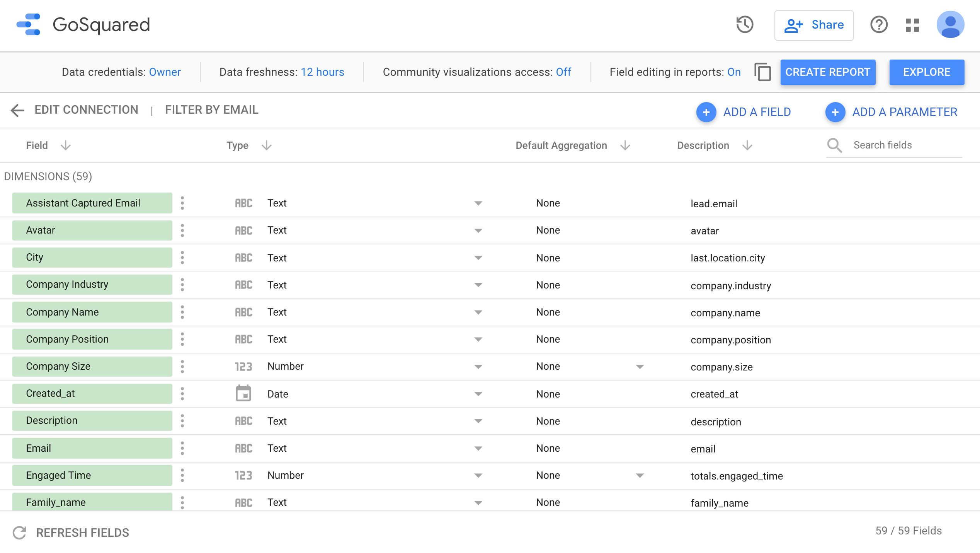Toggle Field editing in reports On
The height and width of the screenshot is (553, 980).
tap(733, 72)
